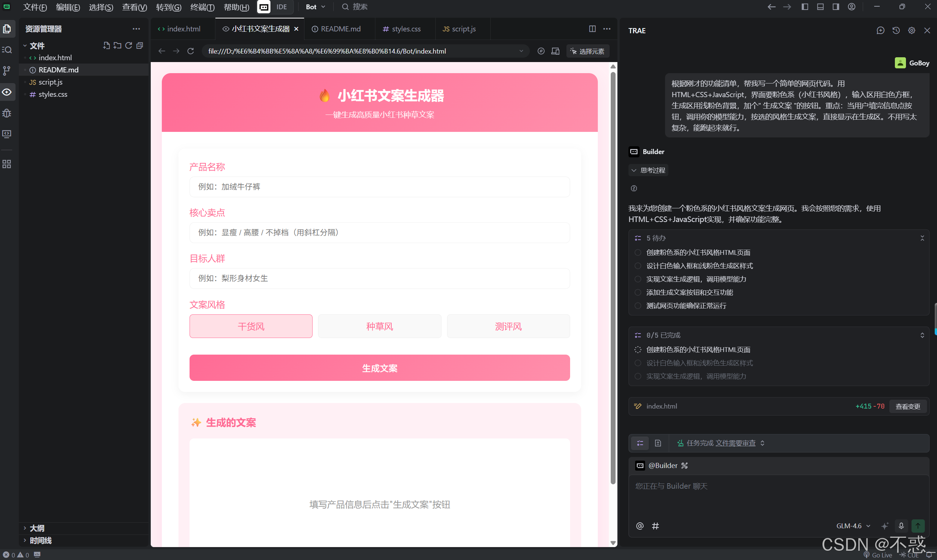Start a new chat in TRAE panel

click(880, 31)
